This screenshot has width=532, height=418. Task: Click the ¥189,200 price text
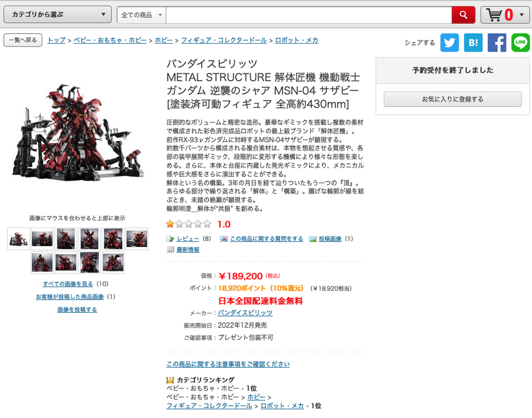coord(241,276)
